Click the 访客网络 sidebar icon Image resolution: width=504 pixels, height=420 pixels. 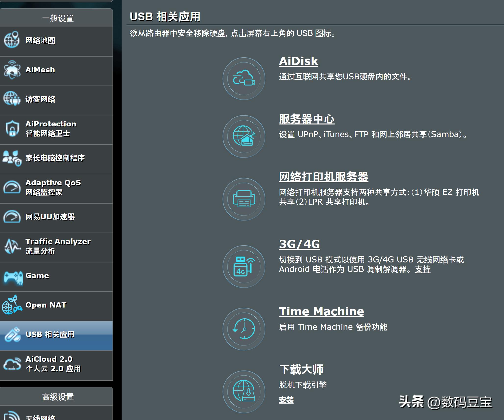[40, 99]
